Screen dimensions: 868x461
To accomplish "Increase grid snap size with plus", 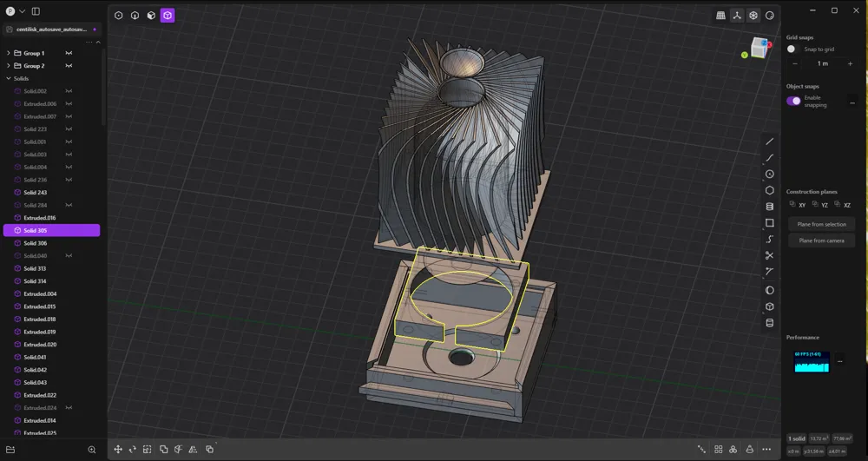I will (851, 63).
